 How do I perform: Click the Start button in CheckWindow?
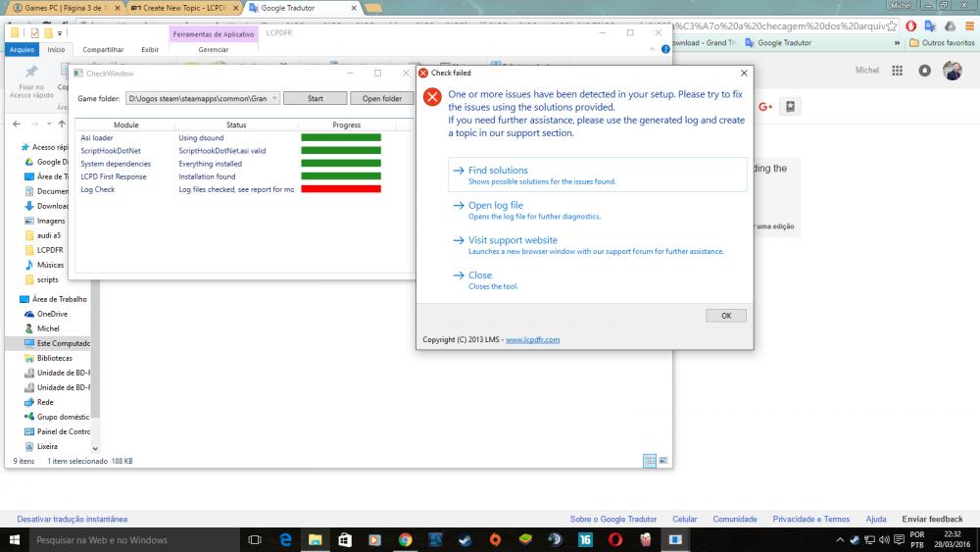pyautogui.click(x=315, y=98)
